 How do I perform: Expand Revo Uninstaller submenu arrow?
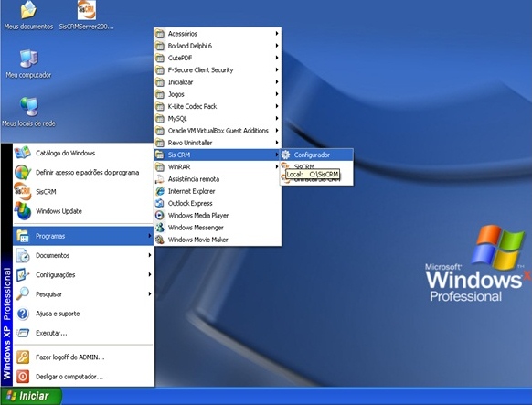277,143
